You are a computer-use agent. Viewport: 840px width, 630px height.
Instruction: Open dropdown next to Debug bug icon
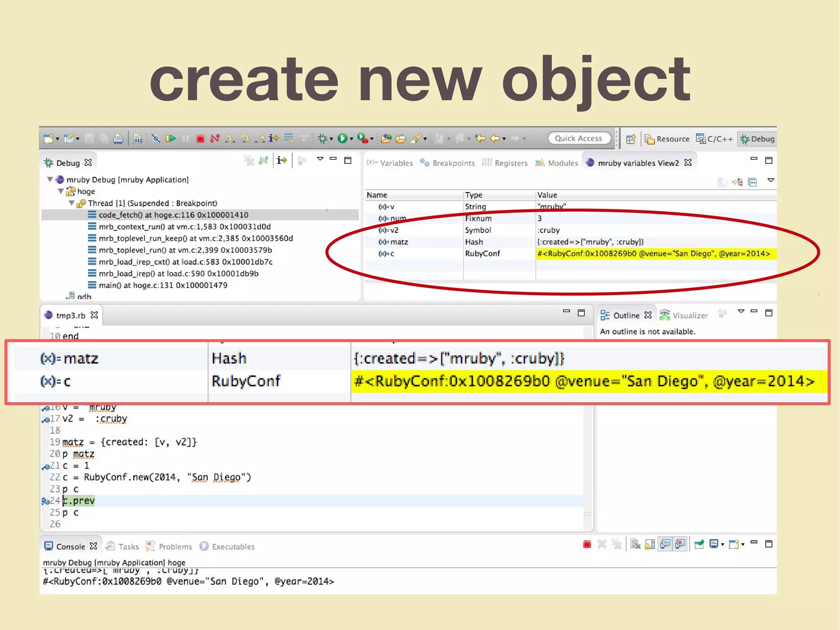[x=331, y=139]
